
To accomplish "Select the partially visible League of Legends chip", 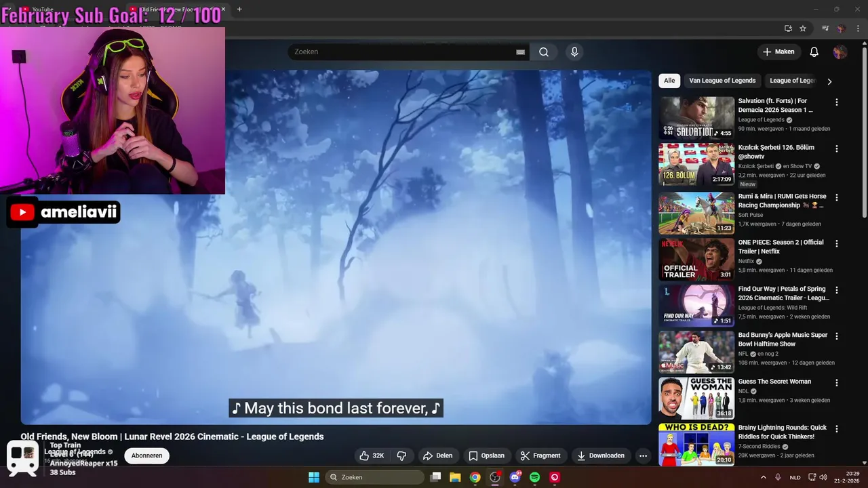I will click(x=792, y=81).
